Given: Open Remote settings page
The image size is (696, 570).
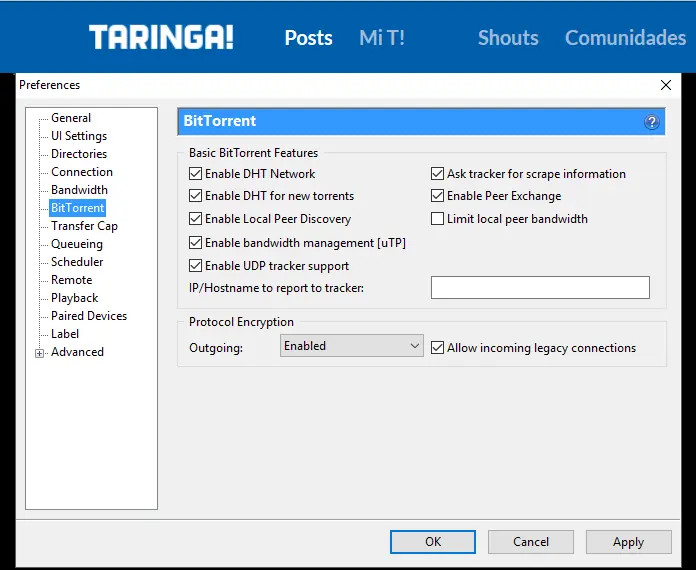Looking at the screenshot, I should point(71,280).
